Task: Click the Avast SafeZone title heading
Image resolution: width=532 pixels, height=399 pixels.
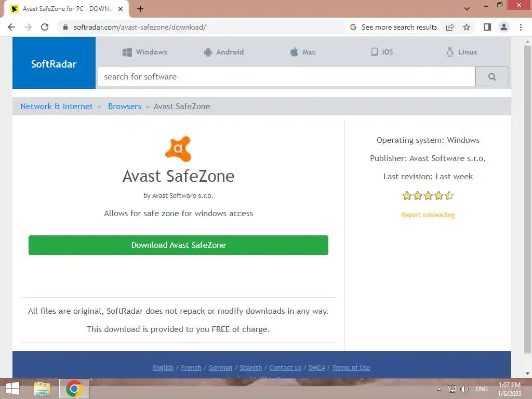Action: [x=179, y=176]
